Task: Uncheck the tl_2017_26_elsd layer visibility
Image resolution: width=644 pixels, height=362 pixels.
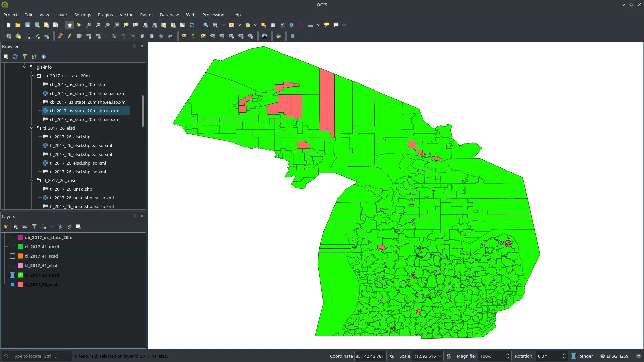Action: pos(12,284)
